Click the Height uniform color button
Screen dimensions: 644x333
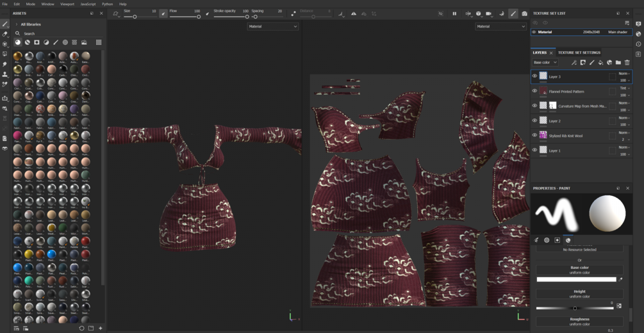579,293
